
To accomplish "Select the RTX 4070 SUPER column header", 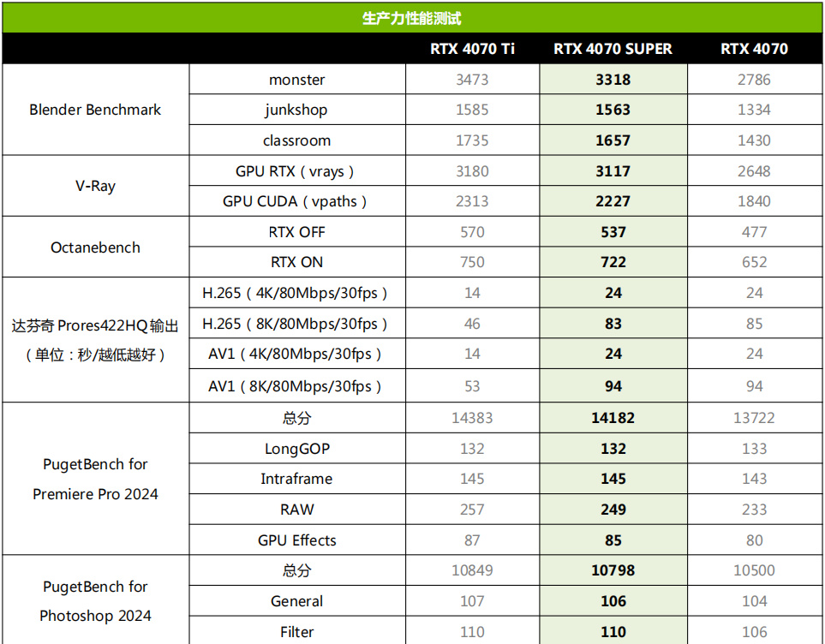I will click(x=613, y=49).
